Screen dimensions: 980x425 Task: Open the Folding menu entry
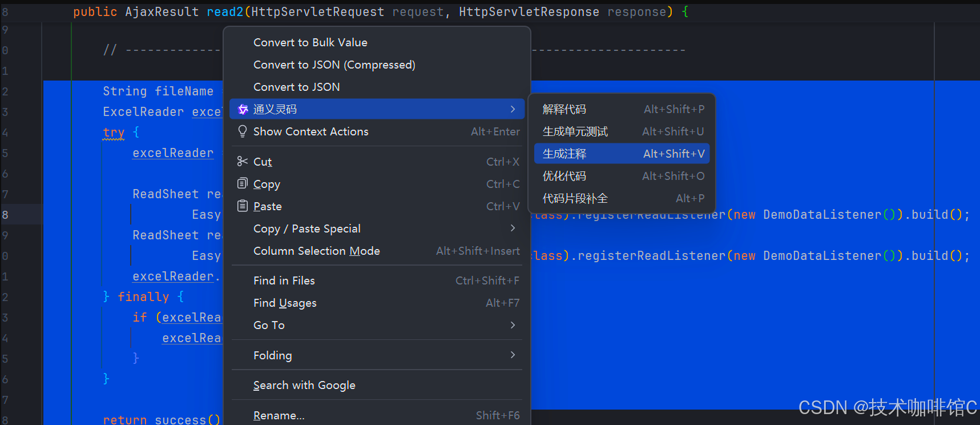(x=377, y=355)
